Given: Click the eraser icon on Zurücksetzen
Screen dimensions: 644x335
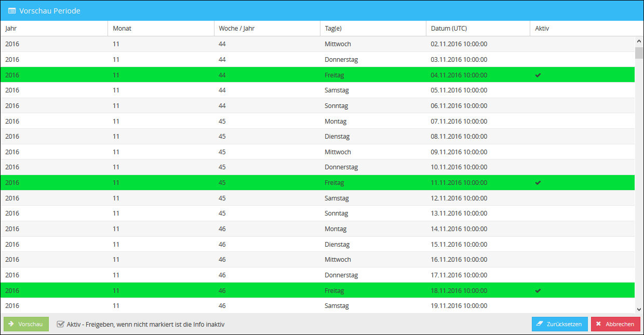Looking at the screenshot, I should [x=539, y=324].
